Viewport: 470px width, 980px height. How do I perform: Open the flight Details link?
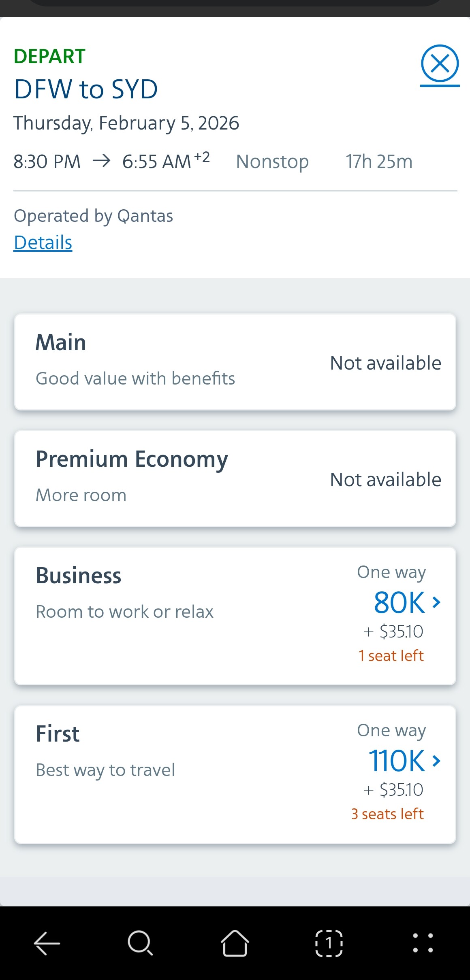click(43, 243)
